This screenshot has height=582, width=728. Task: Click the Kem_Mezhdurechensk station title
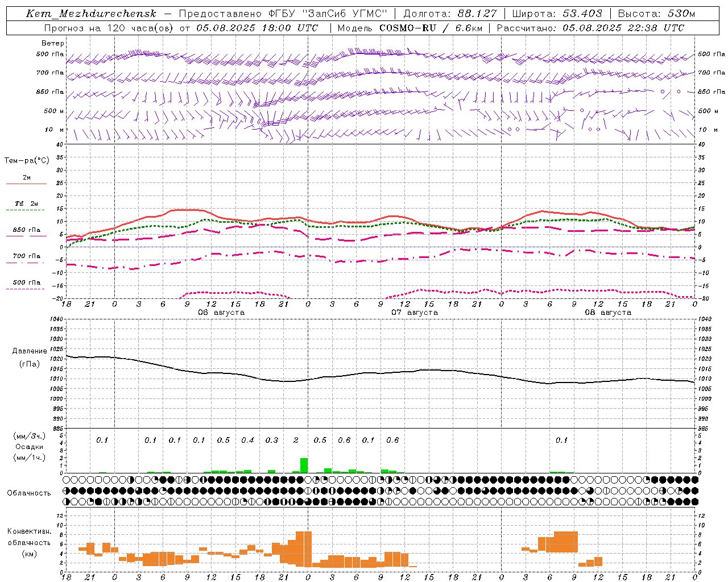[91, 14]
